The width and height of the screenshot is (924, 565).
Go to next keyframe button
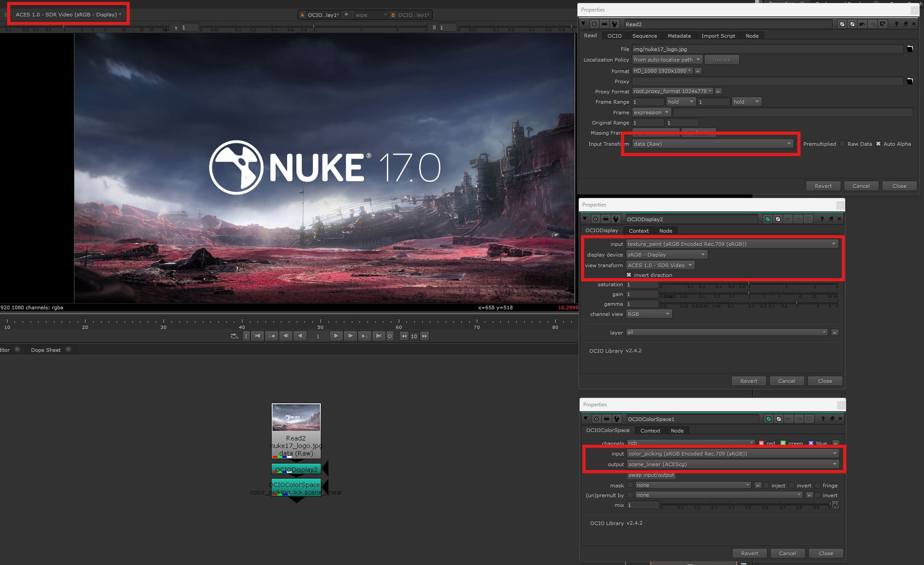point(364,336)
